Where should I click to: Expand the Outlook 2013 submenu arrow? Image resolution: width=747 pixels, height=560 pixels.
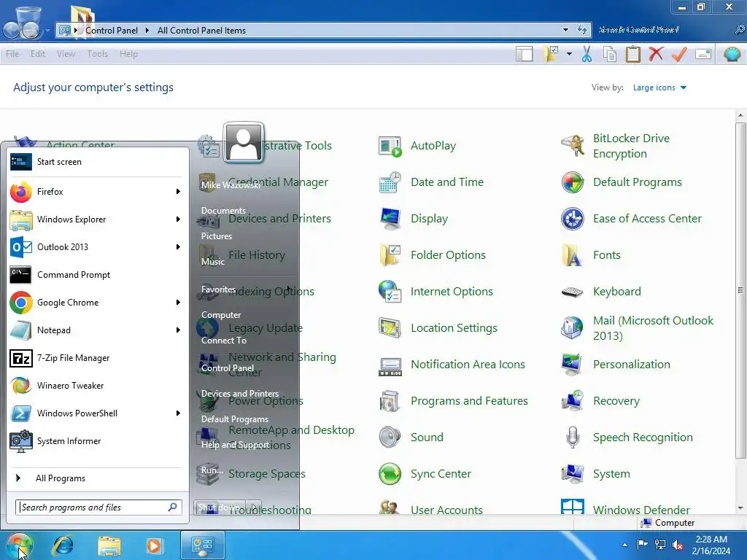pyautogui.click(x=178, y=246)
